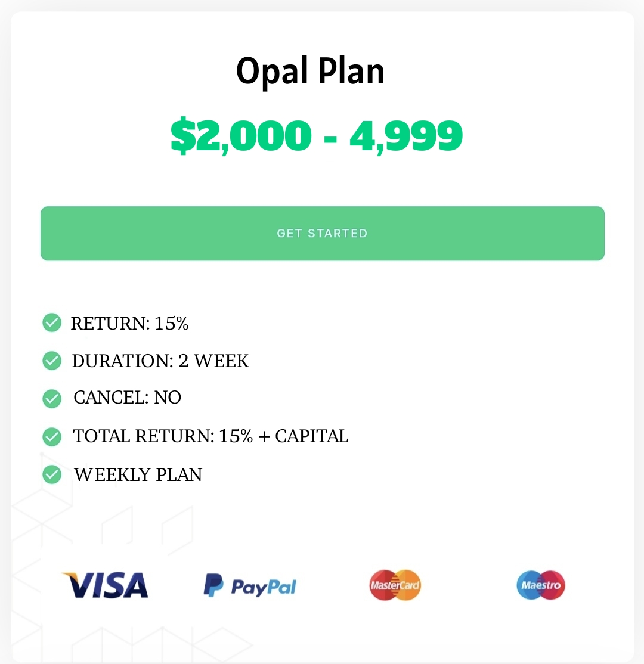Click the PayPal wordmark text
644x664 pixels.
(x=264, y=587)
